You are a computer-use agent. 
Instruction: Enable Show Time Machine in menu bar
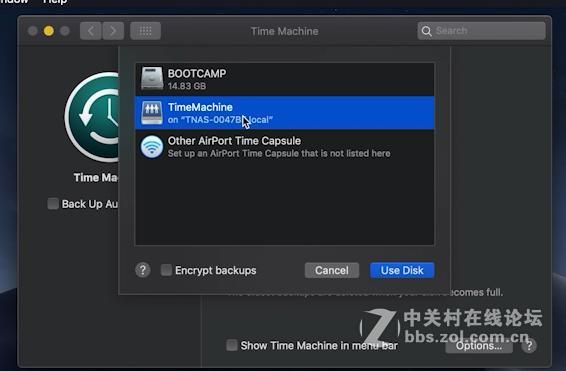tap(232, 345)
